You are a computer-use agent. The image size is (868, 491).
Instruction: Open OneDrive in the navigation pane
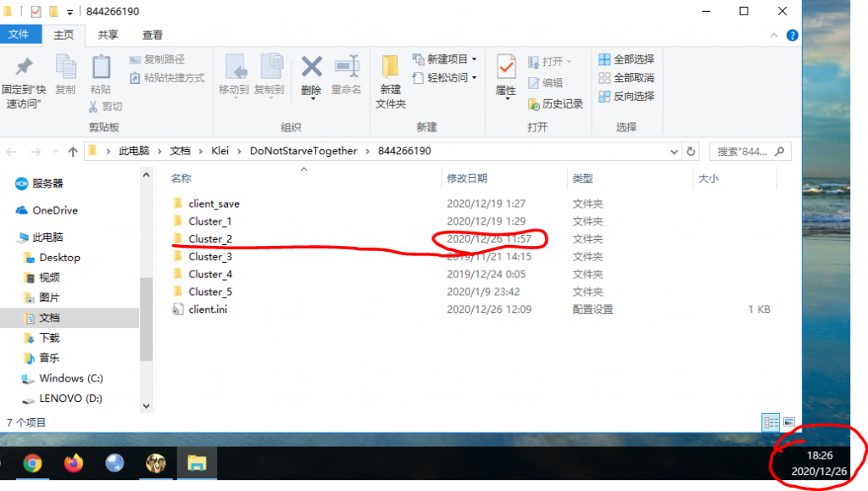(x=47, y=210)
